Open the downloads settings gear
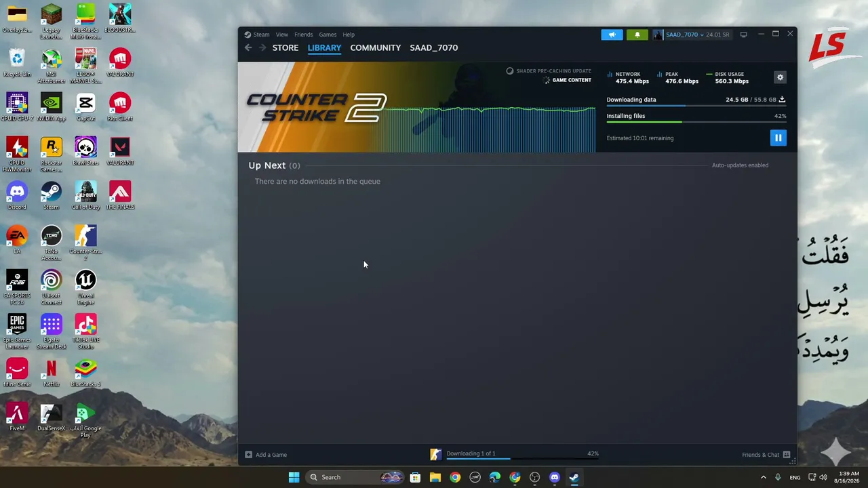Viewport: 868px width, 488px height. click(x=780, y=77)
